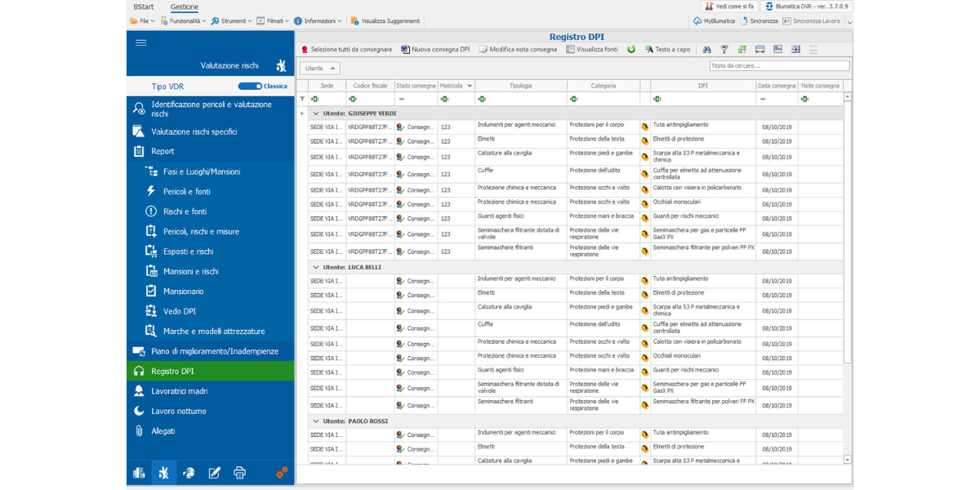980x490 pixels.
Task: Open Rischi e fonti report
Action: click(x=211, y=212)
